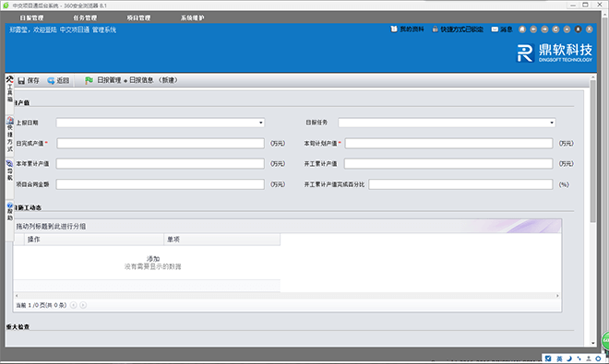The image size is (609, 364).
Task: Click the 我的资料 link
Action: point(412,29)
